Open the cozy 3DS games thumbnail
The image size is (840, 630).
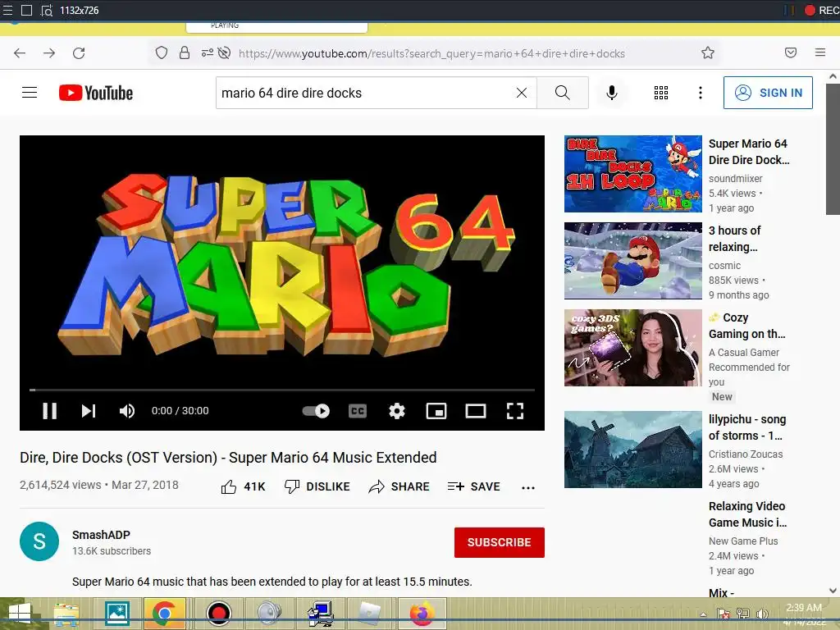(x=632, y=348)
